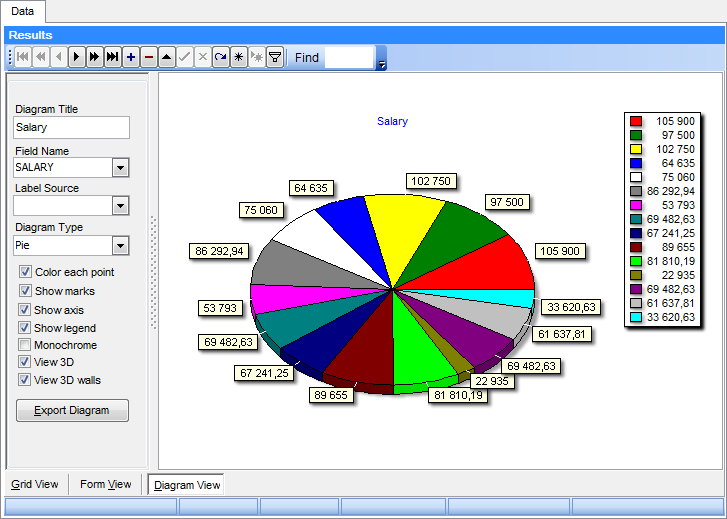
Task: Open the toolbar options overflow arrow
Action: 381,65
